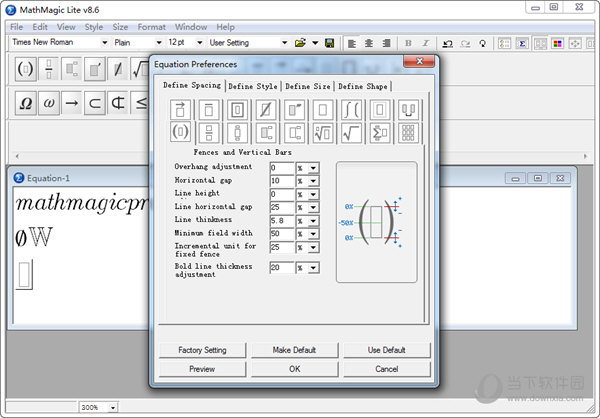Image resolution: width=600 pixels, height=418 pixels.
Task: Select the boxed template spacing icon
Action: pos(237,110)
